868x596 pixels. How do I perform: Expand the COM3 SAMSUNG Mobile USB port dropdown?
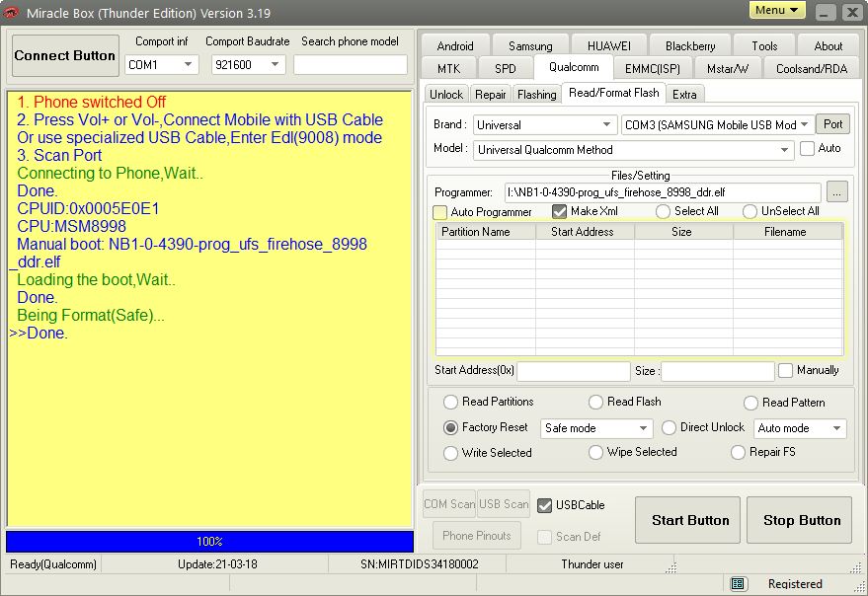pos(718,125)
